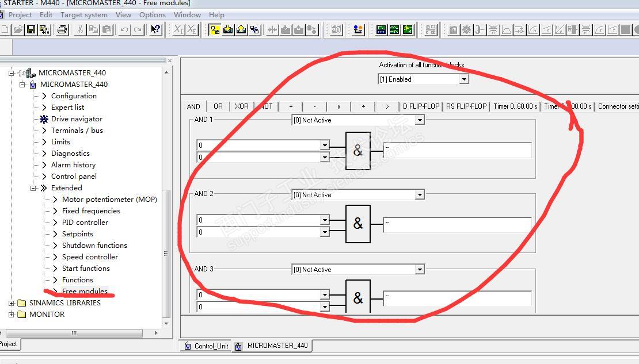639x364 pixels.
Task: Open the Options menu
Action: point(153,14)
